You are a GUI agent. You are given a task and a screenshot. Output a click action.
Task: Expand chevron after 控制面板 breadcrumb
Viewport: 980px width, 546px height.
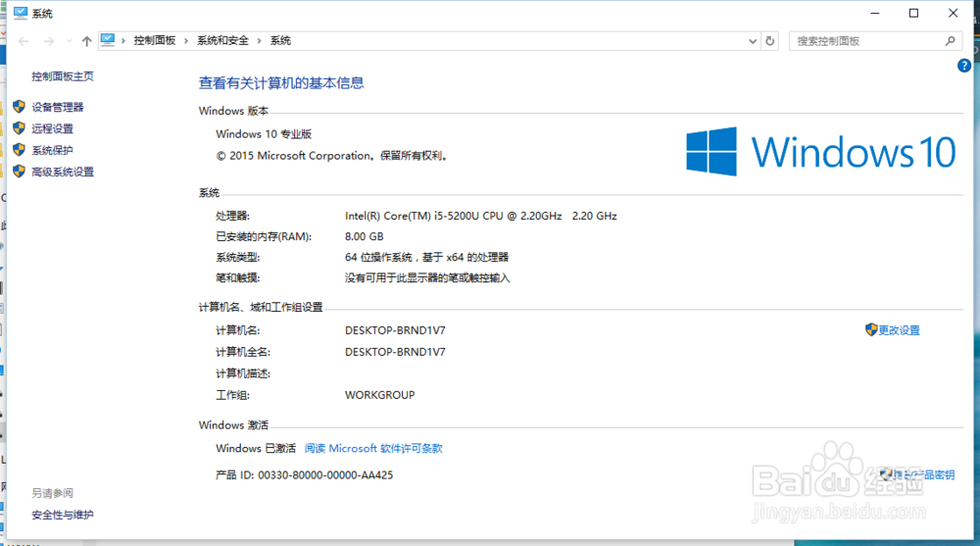185,40
